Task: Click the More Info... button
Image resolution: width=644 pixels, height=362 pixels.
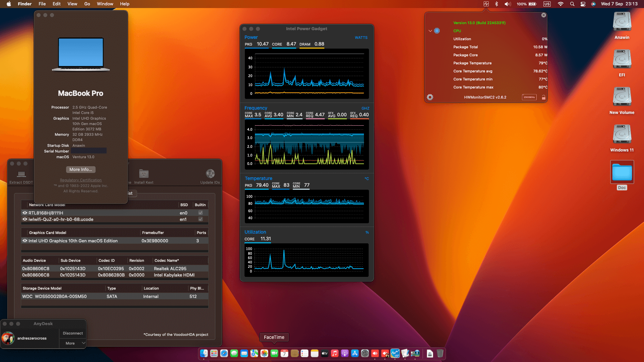Action: point(81,170)
